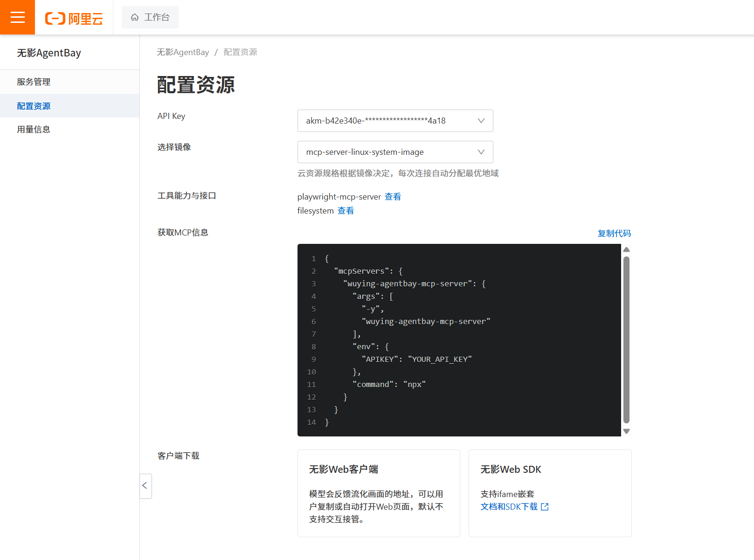Image resolution: width=754 pixels, height=560 pixels.
Task: Click the 云资源规格根据镜像决定 hint text
Action: 398,173
